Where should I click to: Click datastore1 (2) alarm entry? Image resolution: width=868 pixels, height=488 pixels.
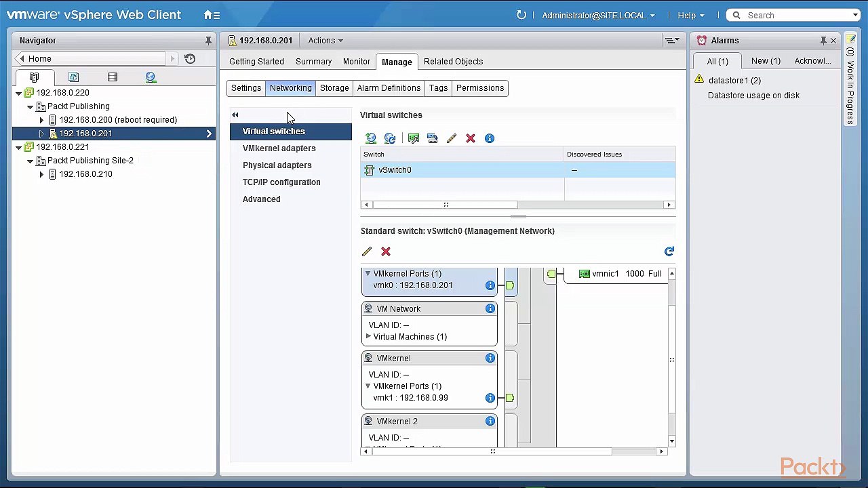734,81
